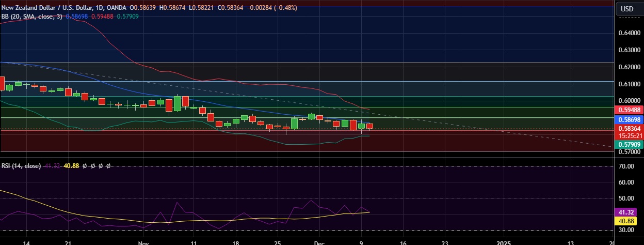Click the Bollinger upper value 0.59488 in the legend

pyautogui.click(x=102, y=17)
